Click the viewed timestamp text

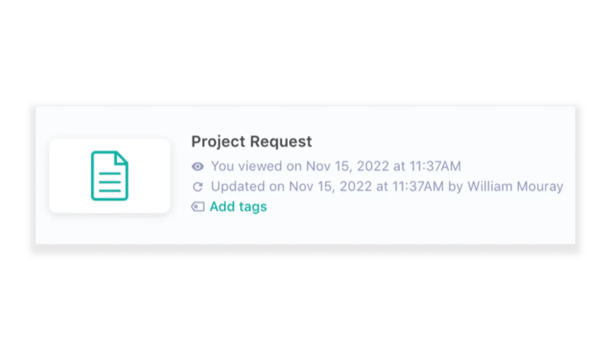[336, 166]
